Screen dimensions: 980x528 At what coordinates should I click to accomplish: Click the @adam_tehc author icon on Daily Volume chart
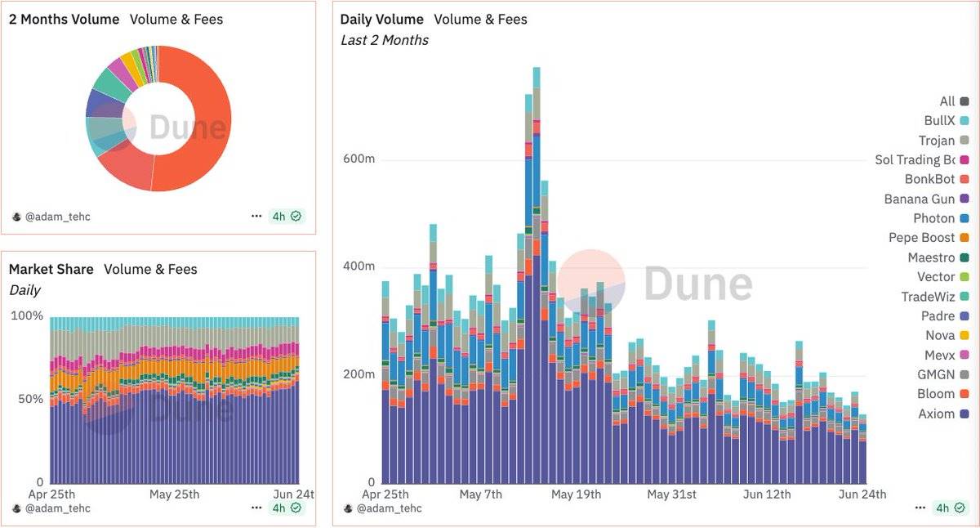[349, 508]
